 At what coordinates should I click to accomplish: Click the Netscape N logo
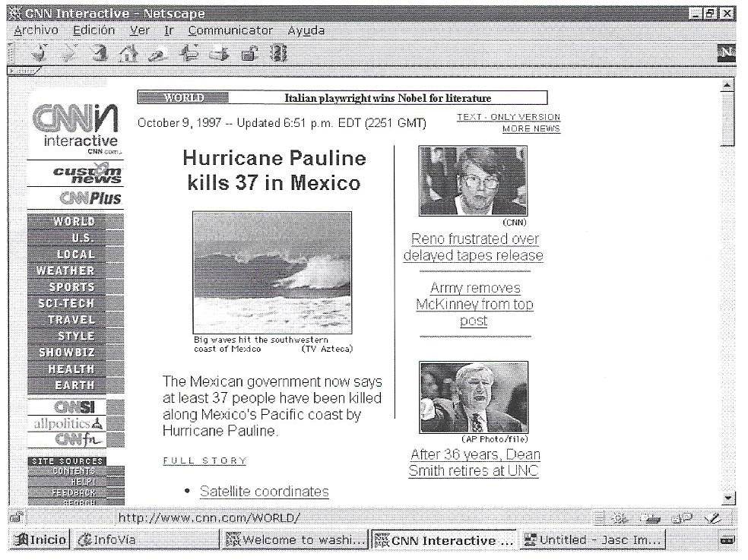pos(727,53)
